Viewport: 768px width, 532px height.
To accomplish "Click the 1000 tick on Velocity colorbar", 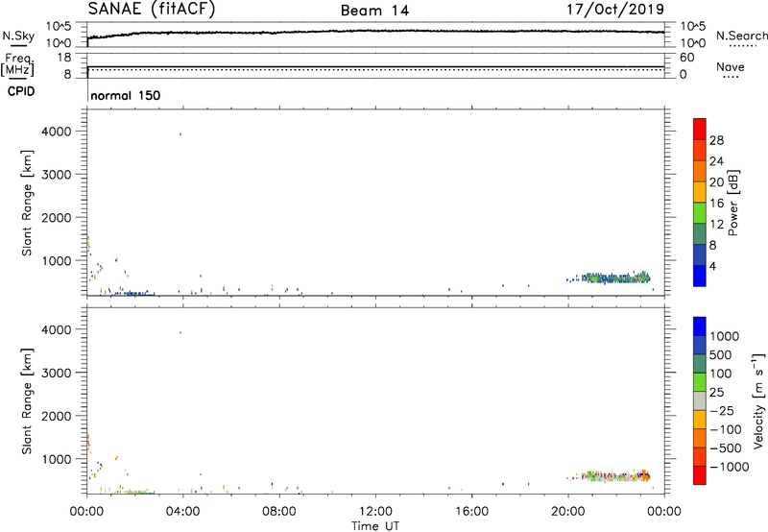I will pyautogui.click(x=725, y=336).
